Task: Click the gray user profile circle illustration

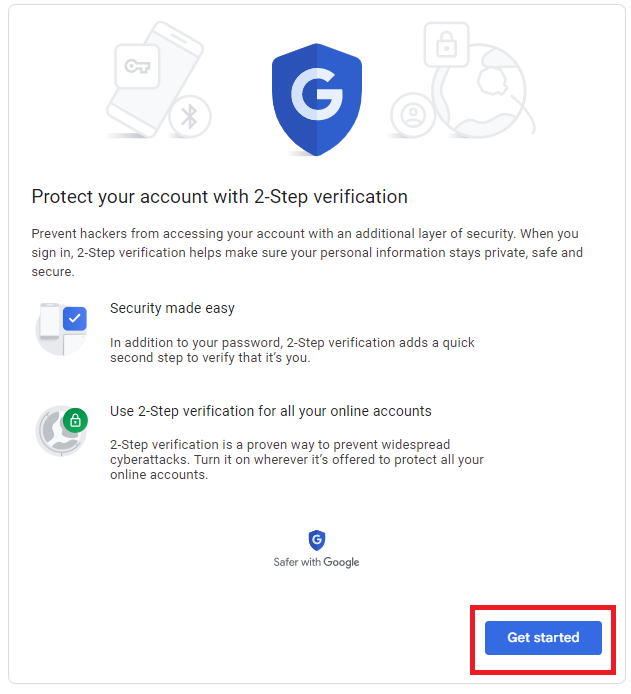Action: click(413, 115)
